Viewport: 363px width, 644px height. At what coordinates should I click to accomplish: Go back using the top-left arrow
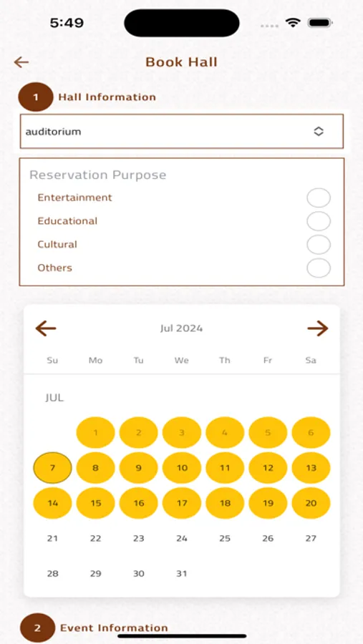[21, 62]
